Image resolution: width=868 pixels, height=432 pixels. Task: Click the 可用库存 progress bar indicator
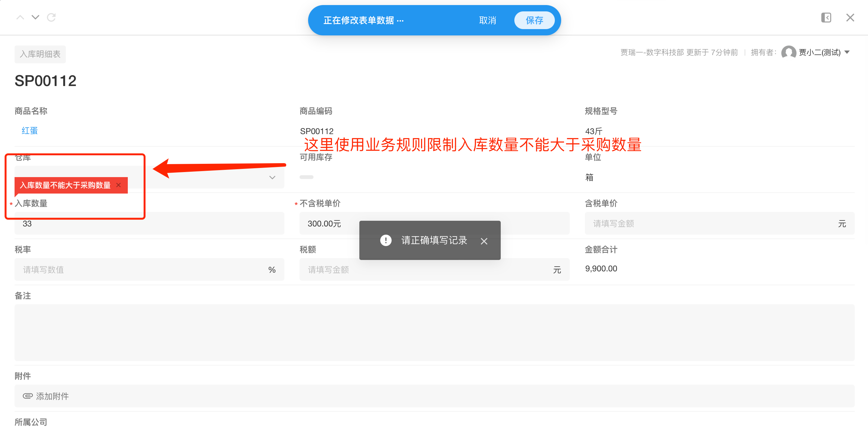pyautogui.click(x=307, y=177)
